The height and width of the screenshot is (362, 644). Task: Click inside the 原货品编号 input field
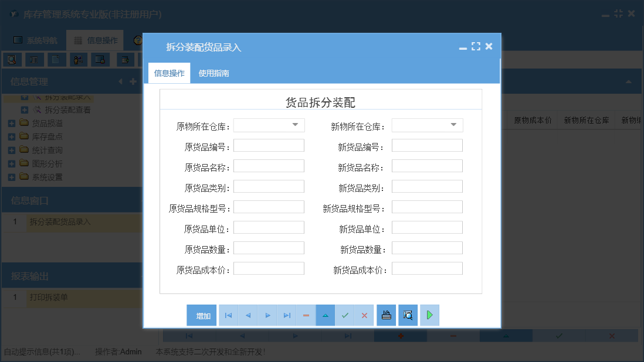pos(269,145)
